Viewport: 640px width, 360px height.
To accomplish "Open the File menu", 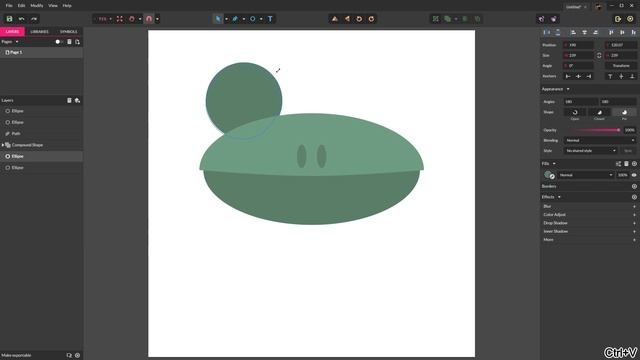I will coord(9,6).
